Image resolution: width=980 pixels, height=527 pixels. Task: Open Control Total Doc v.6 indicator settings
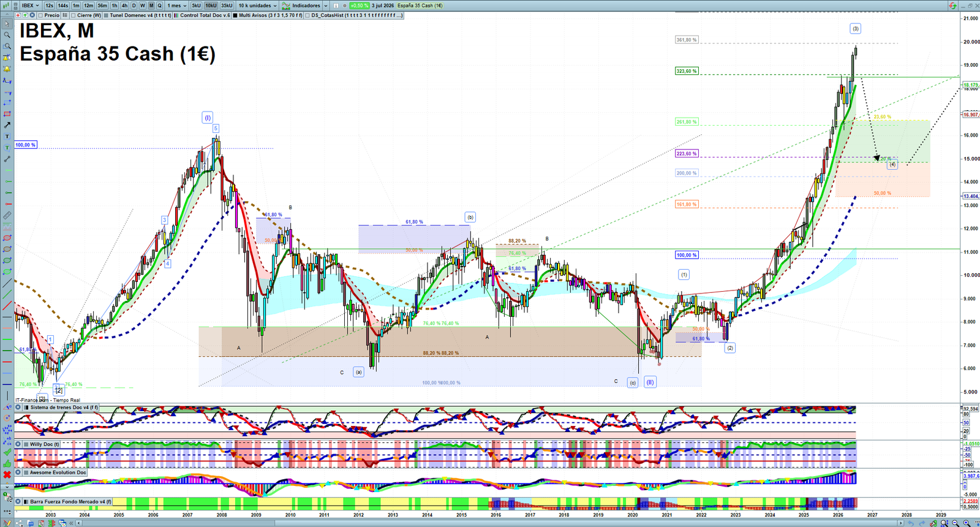tap(202, 15)
